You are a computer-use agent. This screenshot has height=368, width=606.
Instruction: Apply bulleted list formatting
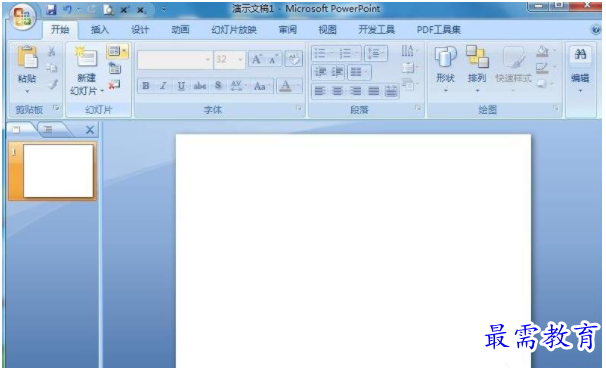click(x=320, y=53)
